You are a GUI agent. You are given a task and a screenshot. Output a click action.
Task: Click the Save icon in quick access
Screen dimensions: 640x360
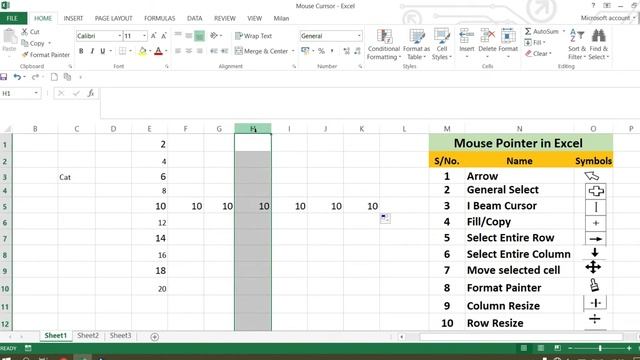[4, 77]
